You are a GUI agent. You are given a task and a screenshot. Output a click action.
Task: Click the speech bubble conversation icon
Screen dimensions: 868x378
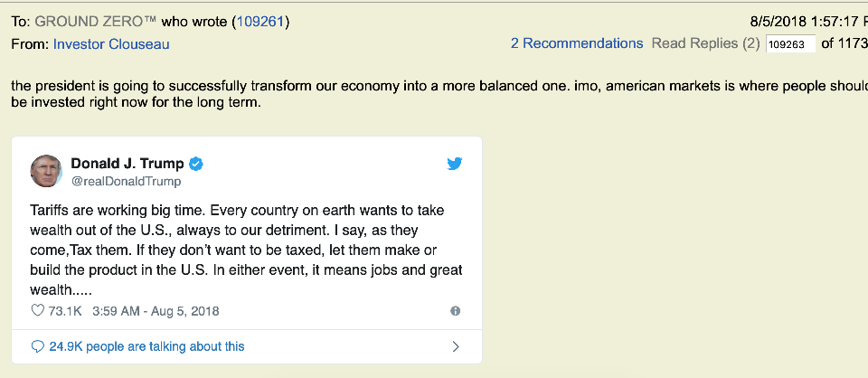tap(37, 346)
